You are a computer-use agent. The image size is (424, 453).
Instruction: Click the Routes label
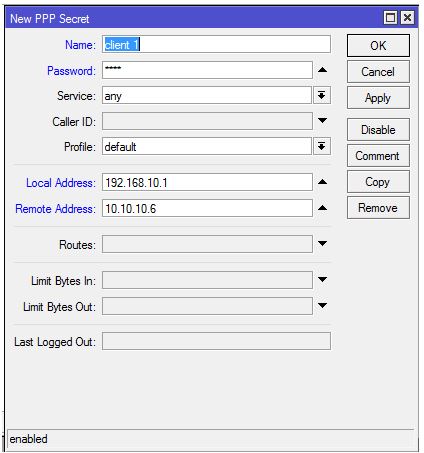[77, 245]
